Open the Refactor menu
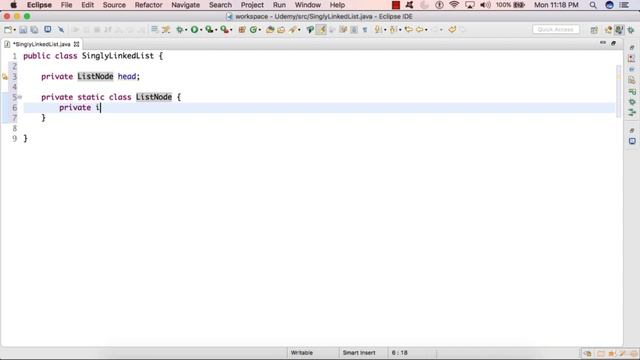 click(149, 5)
